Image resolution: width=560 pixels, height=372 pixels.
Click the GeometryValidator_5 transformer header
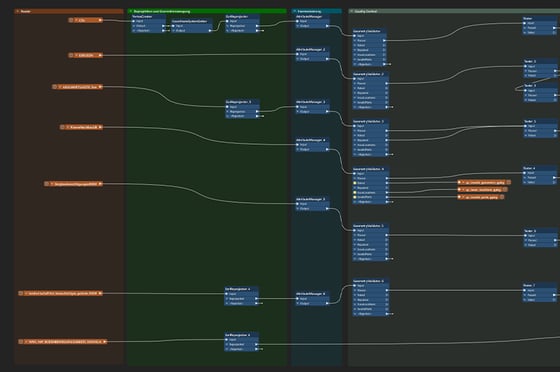tap(371, 226)
